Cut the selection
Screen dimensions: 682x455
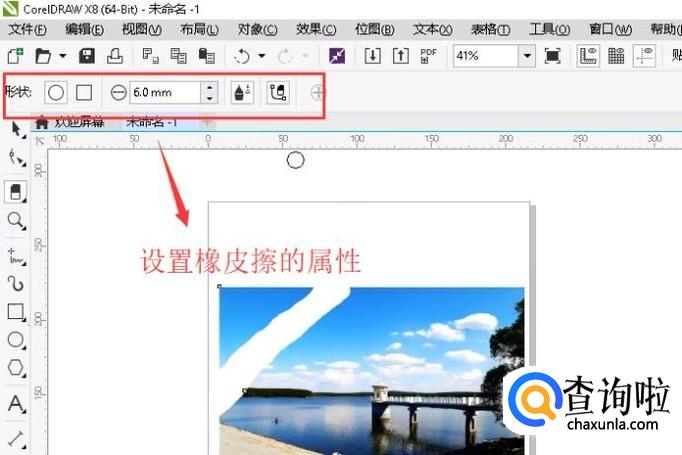[x=150, y=56]
